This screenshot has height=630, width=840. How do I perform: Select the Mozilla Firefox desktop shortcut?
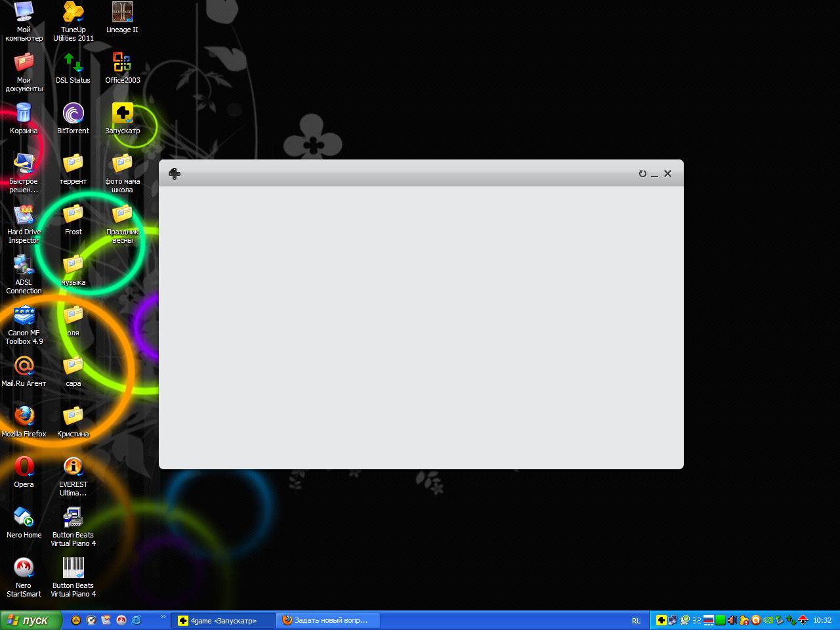[x=24, y=421]
